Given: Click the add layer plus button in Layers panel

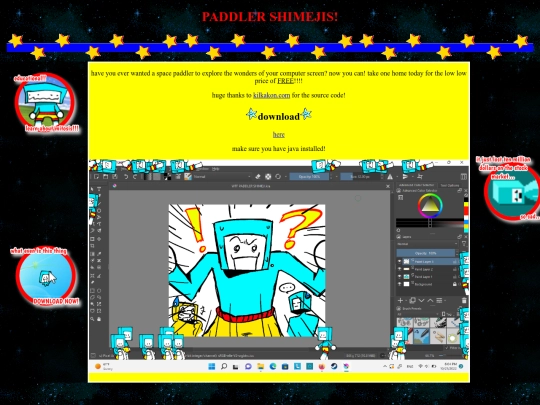Looking at the screenshot, I should 400,301.
